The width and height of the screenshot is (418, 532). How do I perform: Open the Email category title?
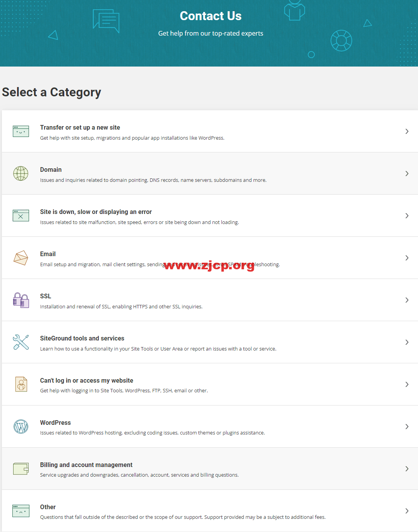click(x=48, y=254)
